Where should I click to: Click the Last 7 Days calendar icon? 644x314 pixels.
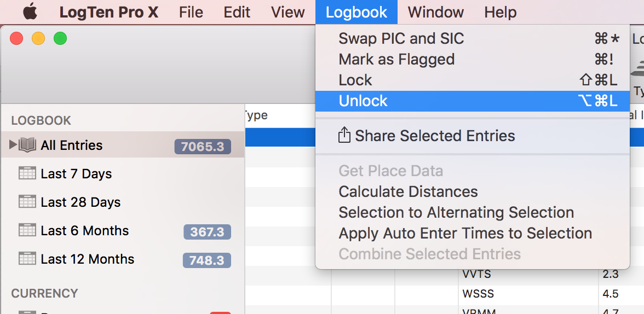(x=27, y=173)
